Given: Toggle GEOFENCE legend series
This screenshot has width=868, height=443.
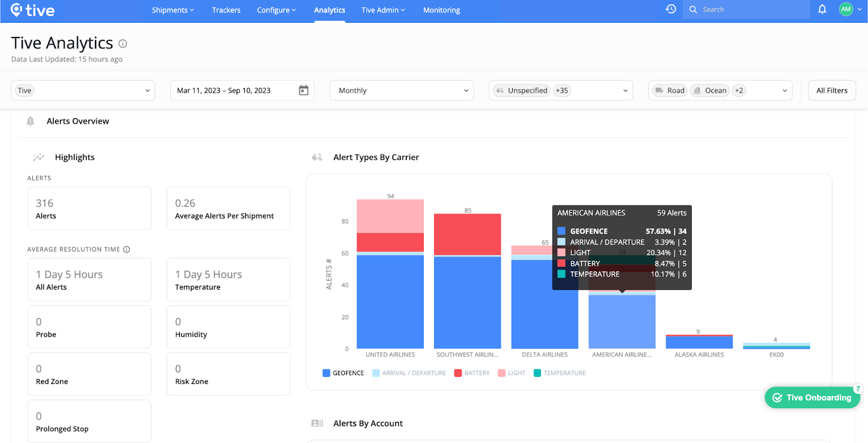Looking at the screenshot, I should [343, 373].
